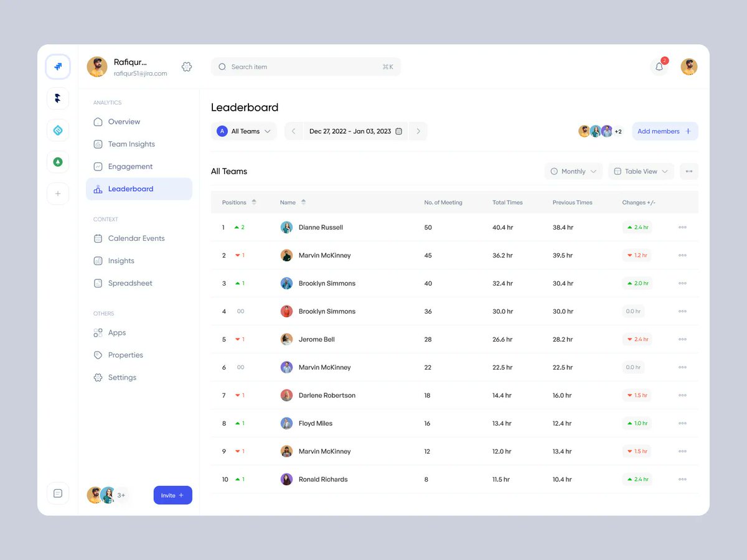Click the Invite button
Screen dimensions: 747x560
click(x=172, y=495)
